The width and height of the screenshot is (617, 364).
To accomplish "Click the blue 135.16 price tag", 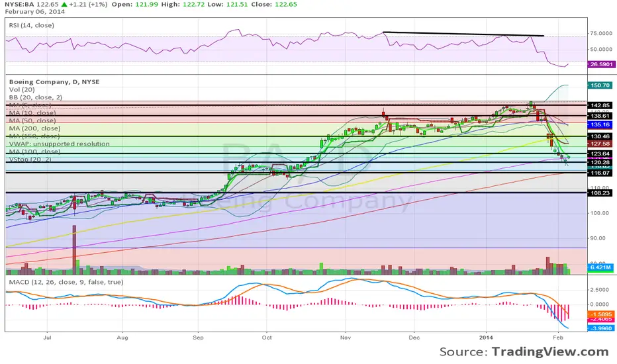I will 600,124.
